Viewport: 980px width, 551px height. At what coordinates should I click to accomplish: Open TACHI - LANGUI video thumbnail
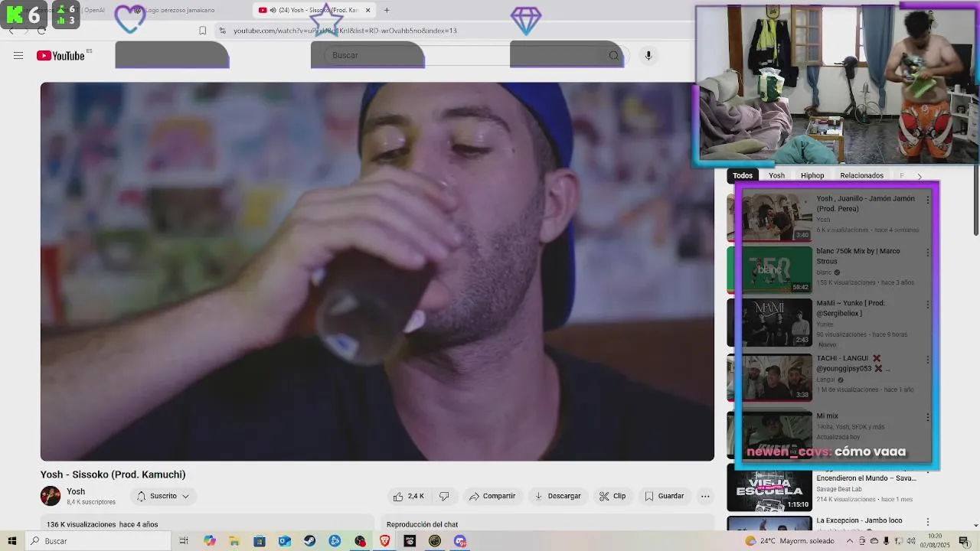point(769,377)
